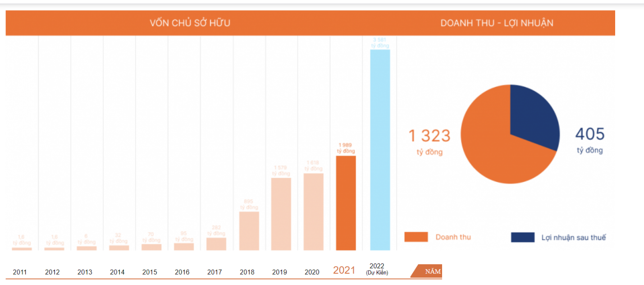Select the highlighted 2021 year label

[x=344, y=270]
